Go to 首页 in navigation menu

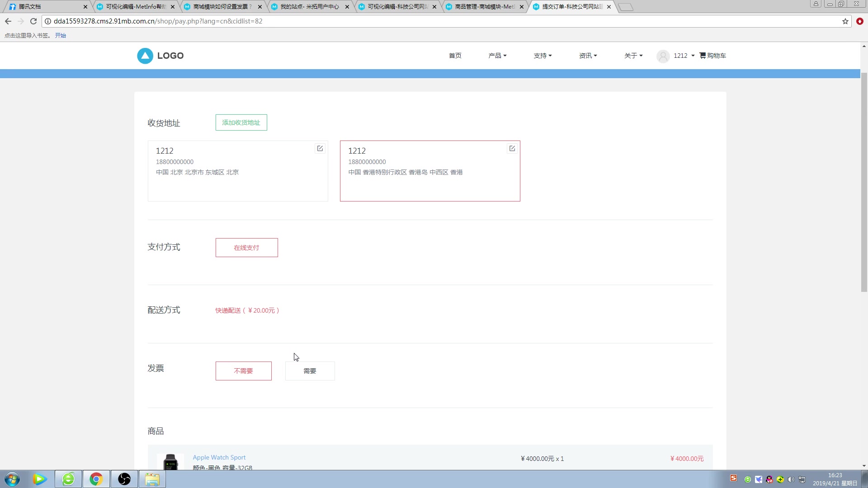455,56
